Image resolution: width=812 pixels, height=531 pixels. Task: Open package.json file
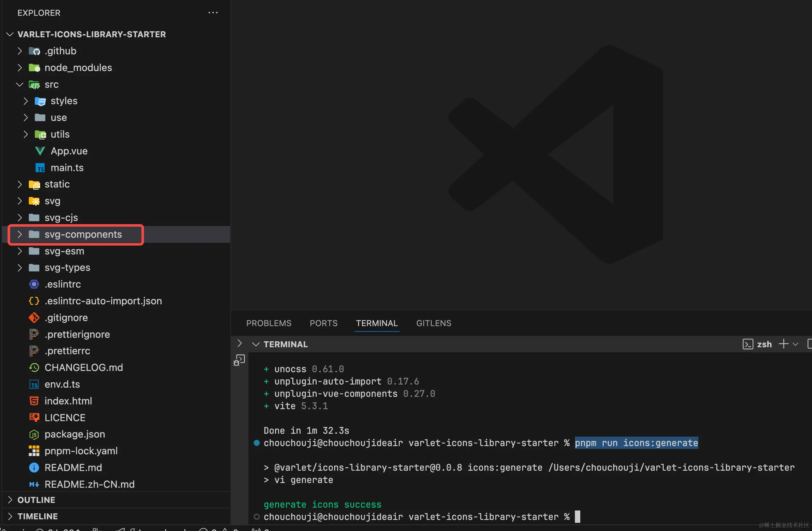coord(75,434)
